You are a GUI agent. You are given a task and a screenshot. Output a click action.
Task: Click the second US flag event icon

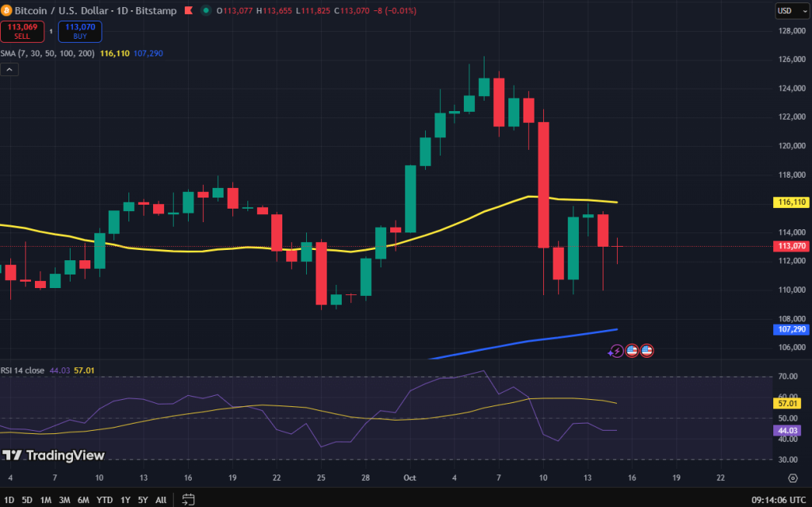click(646, 350)
